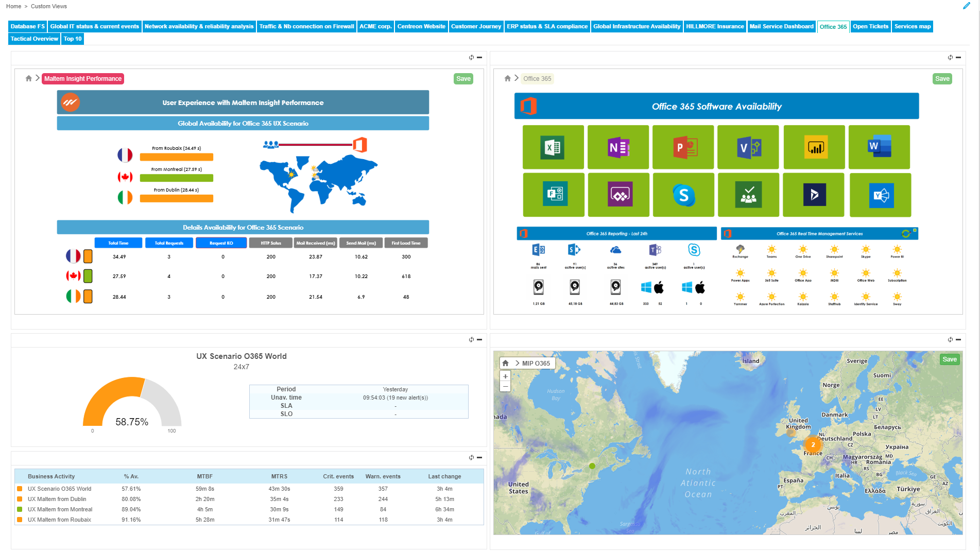The image size is (980, 552).
Task: Open the Word availability tile
Action: [x=879, y=147]
